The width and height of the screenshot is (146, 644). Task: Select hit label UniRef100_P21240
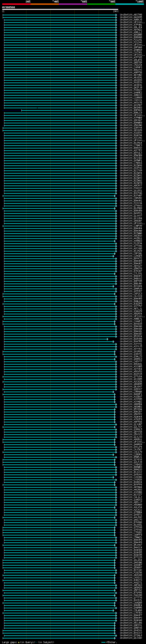131,42
